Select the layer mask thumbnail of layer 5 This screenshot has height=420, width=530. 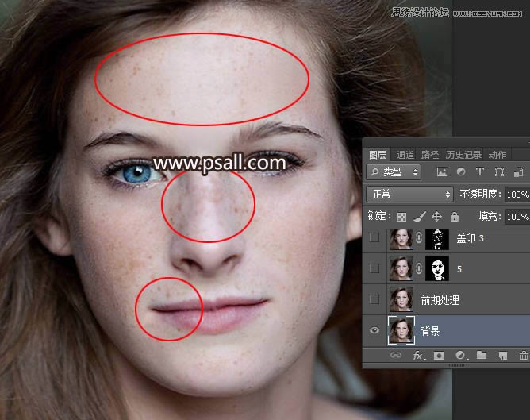[x=437, y=268]
